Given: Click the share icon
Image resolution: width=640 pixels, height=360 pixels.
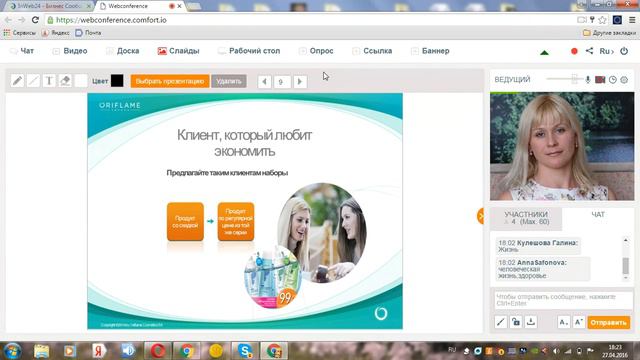Looking at the screenshot, I should [589, 51].
